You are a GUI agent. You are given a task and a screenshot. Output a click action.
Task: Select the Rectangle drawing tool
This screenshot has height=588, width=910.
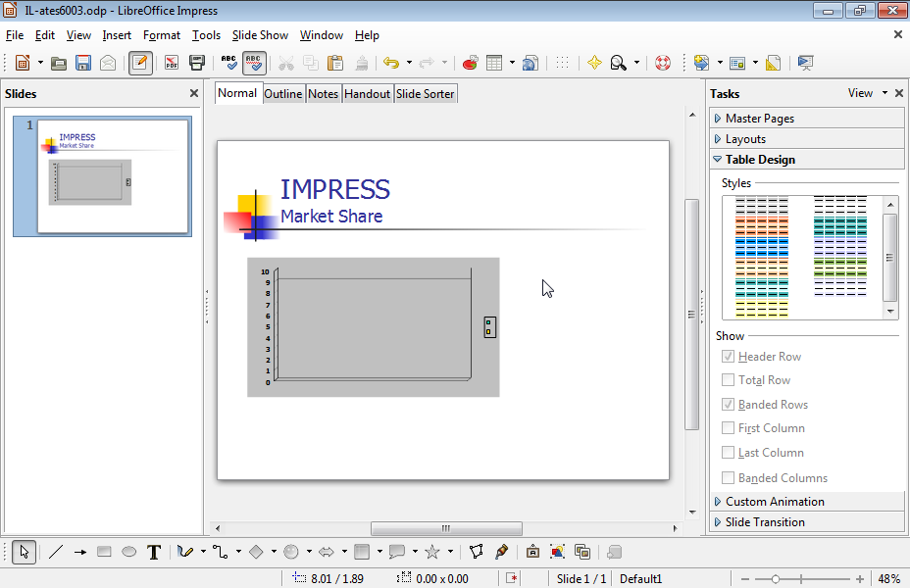105,552
